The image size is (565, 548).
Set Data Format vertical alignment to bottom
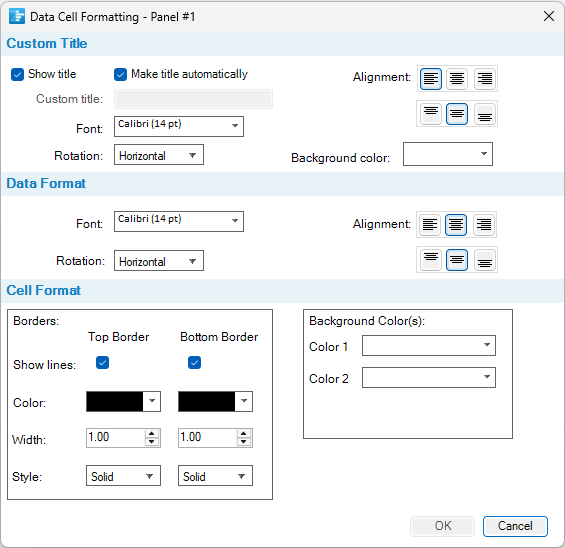[485, 260]
